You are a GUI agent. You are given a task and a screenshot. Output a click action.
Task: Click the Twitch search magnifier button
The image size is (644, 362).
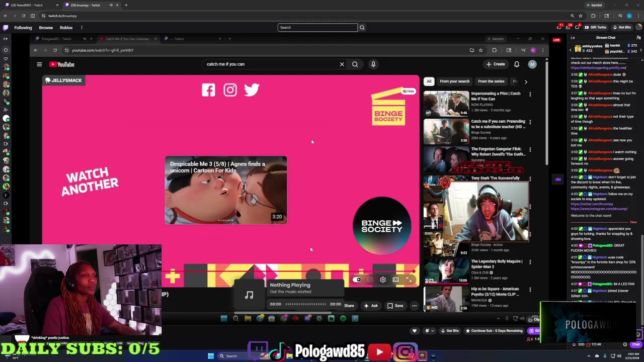[362, 28]
